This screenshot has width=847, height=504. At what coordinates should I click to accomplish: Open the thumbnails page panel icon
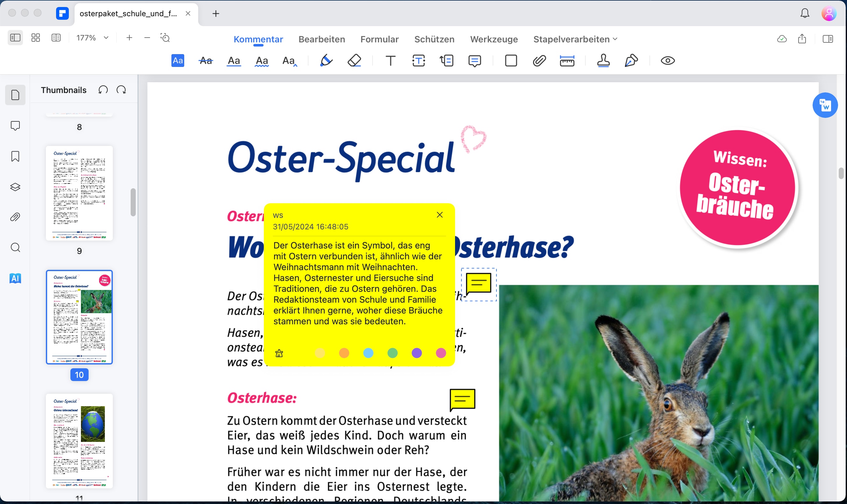pyautogui.click(x=15, y=95)
